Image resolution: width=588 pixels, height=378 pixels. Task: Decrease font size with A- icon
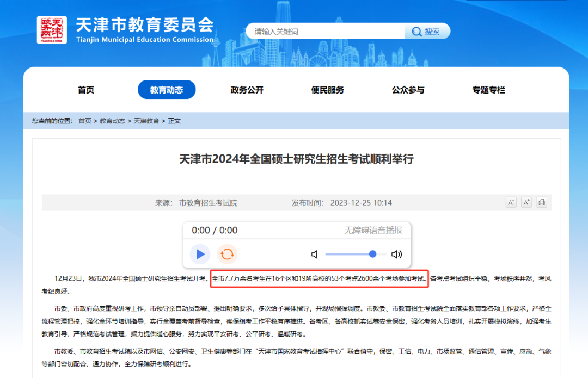coord(511,203)
